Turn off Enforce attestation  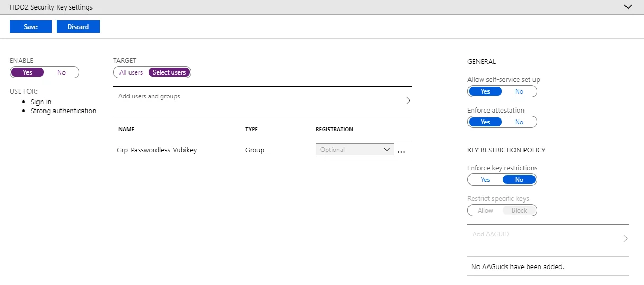click(519, 122)
